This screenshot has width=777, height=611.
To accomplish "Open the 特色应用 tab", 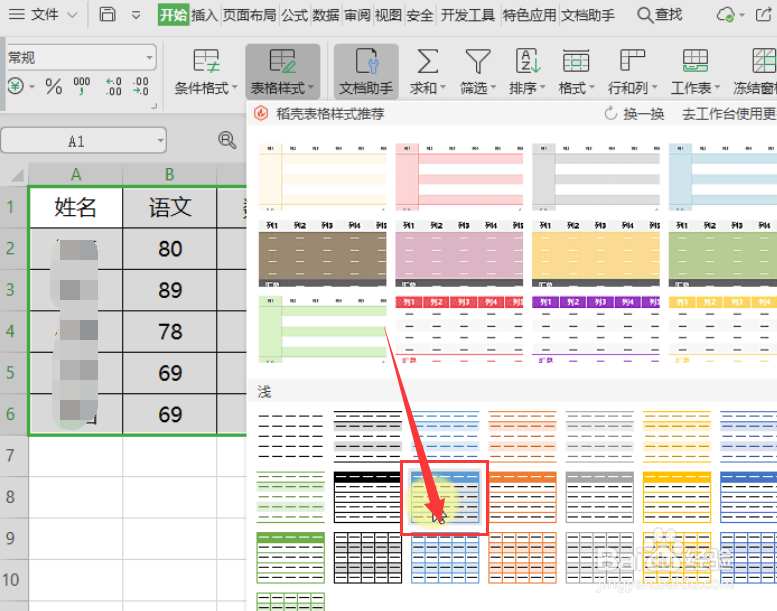I will tap(529, 15).
